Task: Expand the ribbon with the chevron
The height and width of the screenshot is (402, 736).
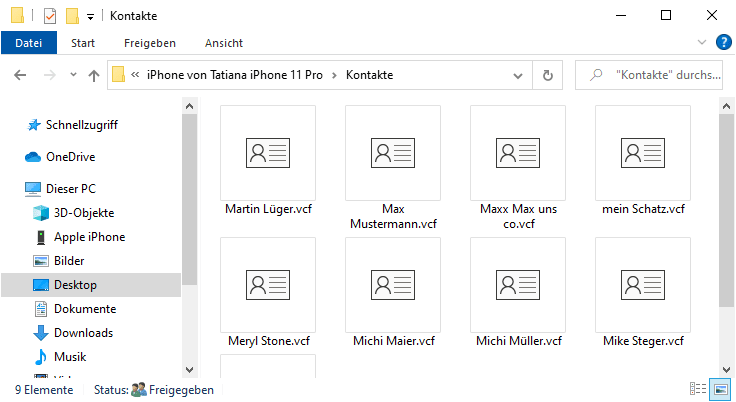Action: 702,42
